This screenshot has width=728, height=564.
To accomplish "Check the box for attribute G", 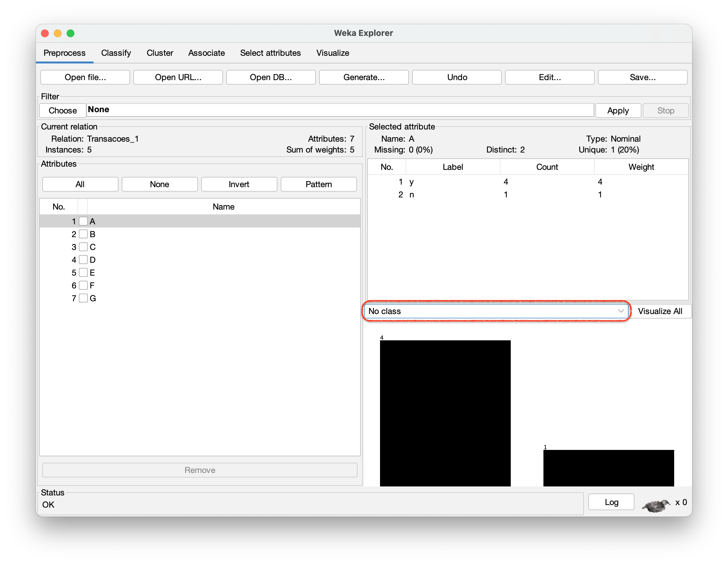I will coord(83,298).
